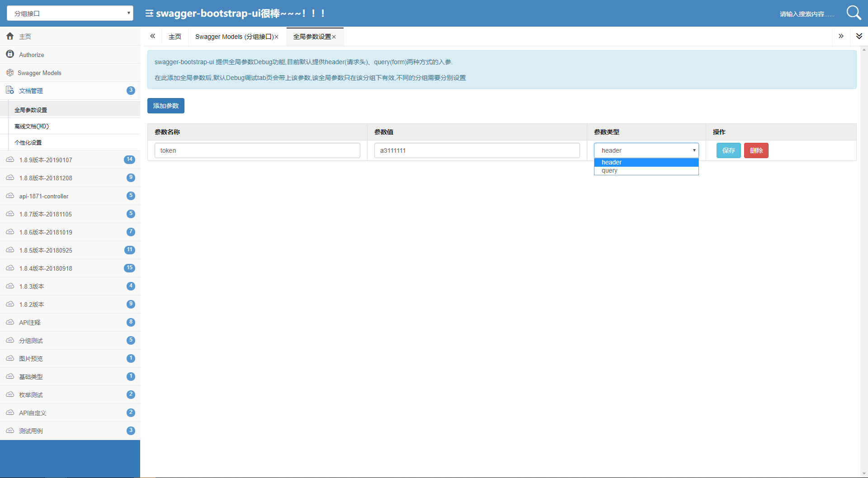The image size is (868, 478).
Task: Click the 参数值 input containing a3111111
Action: (477, 150)
